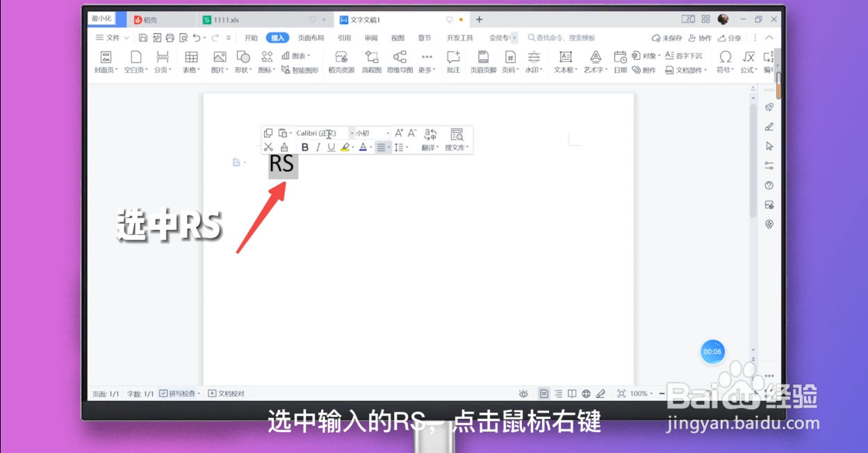This screenshot has width=868, height=453.
Task: Insert the 日期 (date) element
Action: point(619,61)
